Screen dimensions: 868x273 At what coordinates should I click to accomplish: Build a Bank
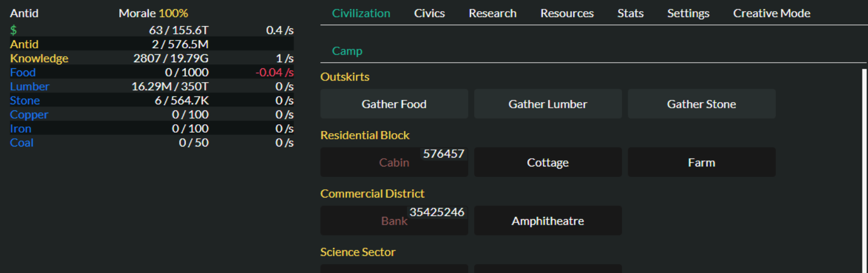coord(394,221)
